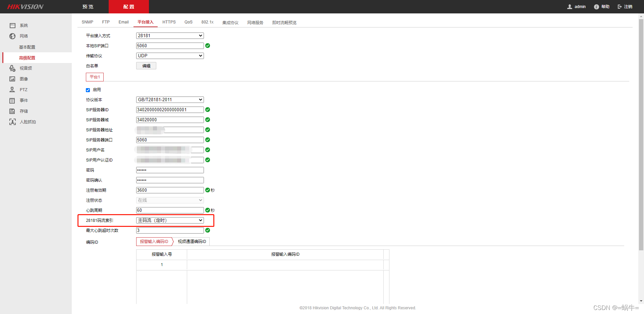This screenshot has width=644, height=314.
Task: Click the 注册有效期 input field
Action: tap(170, 190)
